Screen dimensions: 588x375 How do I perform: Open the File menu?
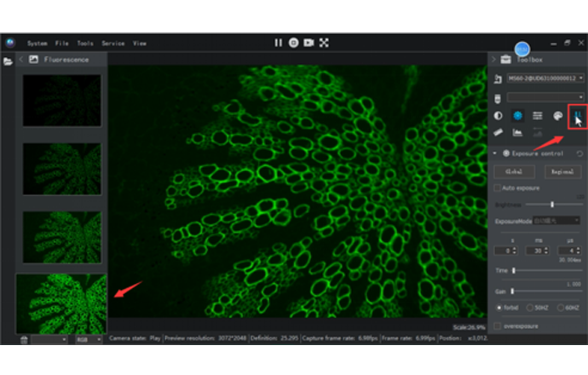62,43
